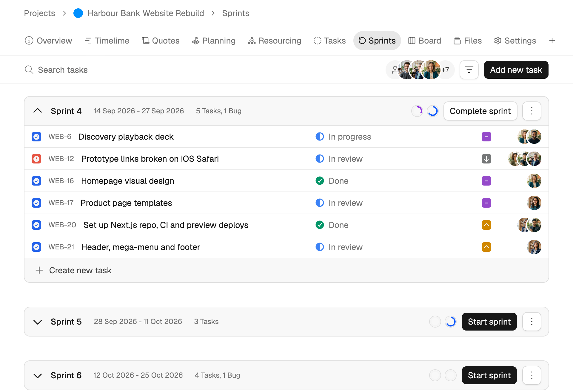Click the In review status icon for WEB-17
The height and width of the screenshot is (392, 573).
[x=320, y=203]
